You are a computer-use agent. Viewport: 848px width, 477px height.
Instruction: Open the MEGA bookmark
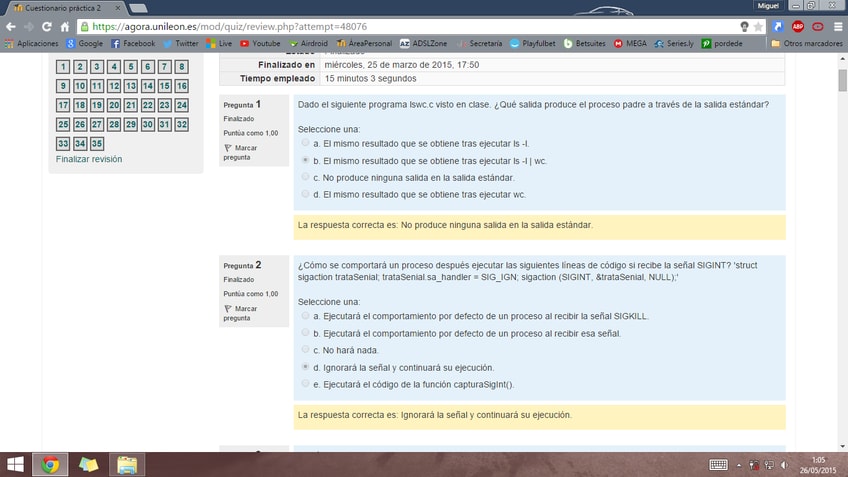click(x=630, y=43)
